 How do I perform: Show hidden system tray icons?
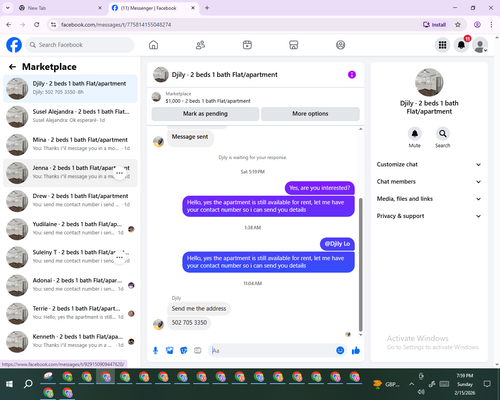[x=412, y=384]
